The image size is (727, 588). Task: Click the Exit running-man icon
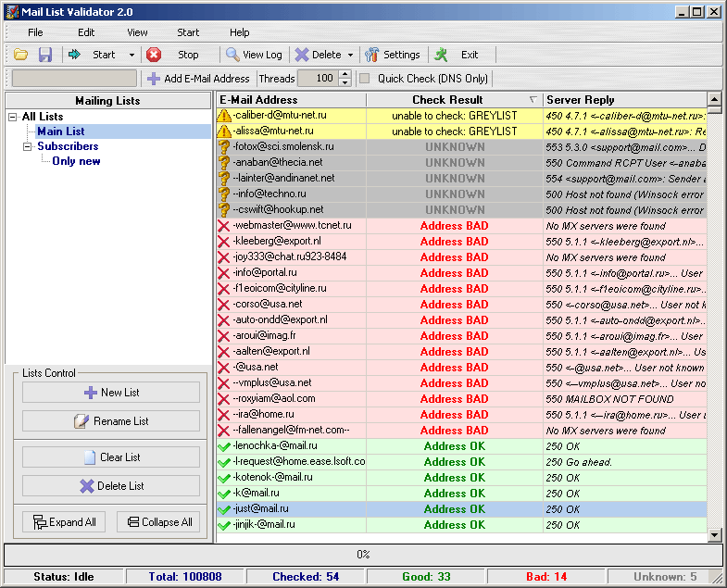coord(441,55)
